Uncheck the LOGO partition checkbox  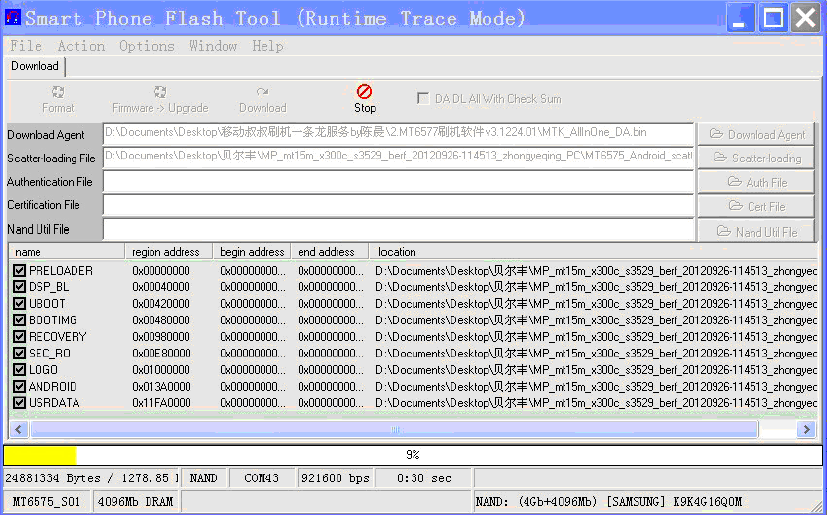(x=20, y=370)
